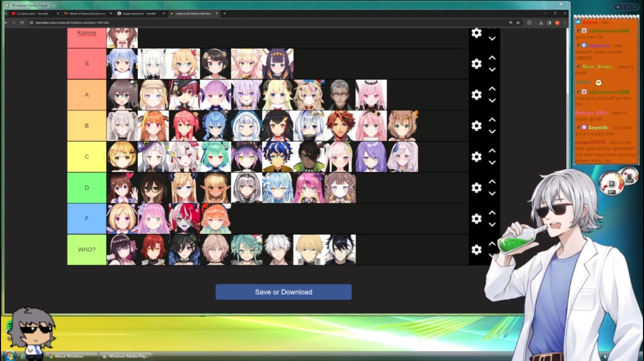This screenshot has width=644, height=361.
Task: Move C tier row down
Action: pyautogui.click(x=492, y=162)
